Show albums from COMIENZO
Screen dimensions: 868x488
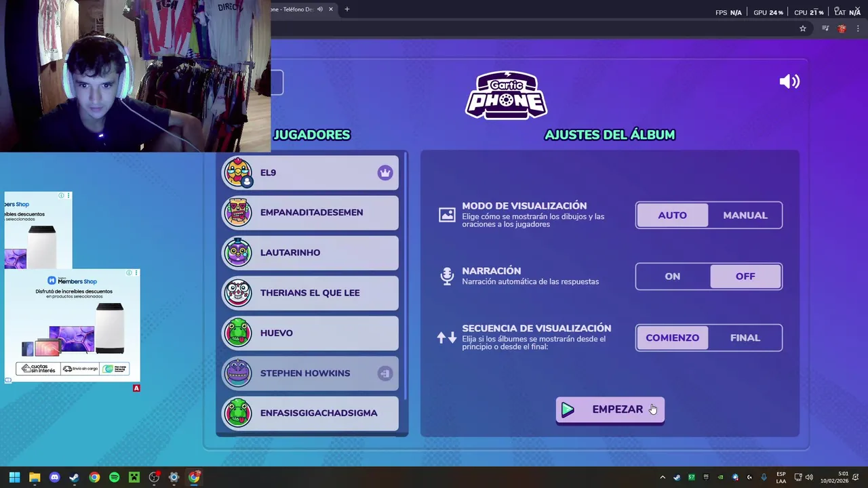click(x=673, y=338)
